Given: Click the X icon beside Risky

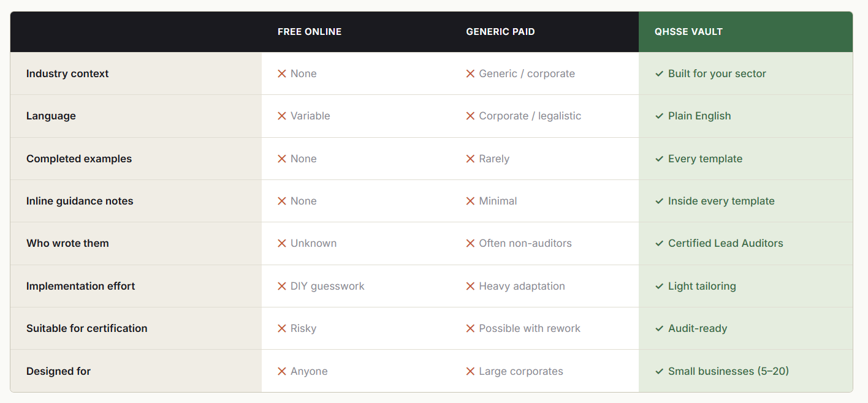Looking at the screenshot, I should click(282, 329).
